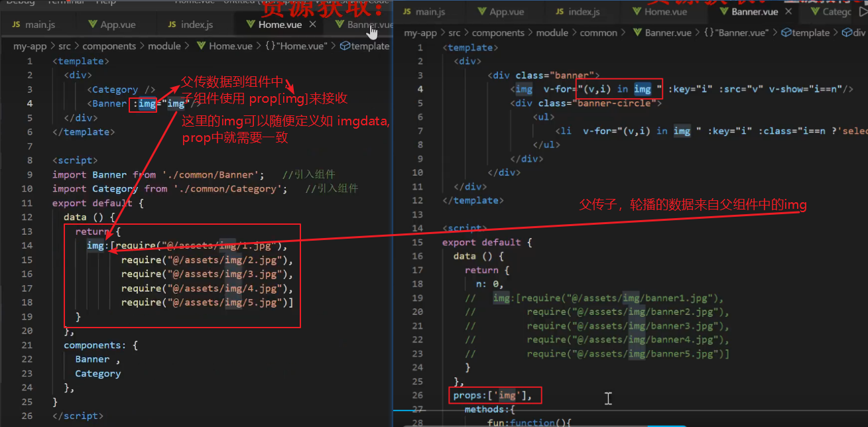Image resolution: width=868 pixels, height=427 pixels.
Task: Click my-app breadcrumb in left editor
Action: pos(30,46)
